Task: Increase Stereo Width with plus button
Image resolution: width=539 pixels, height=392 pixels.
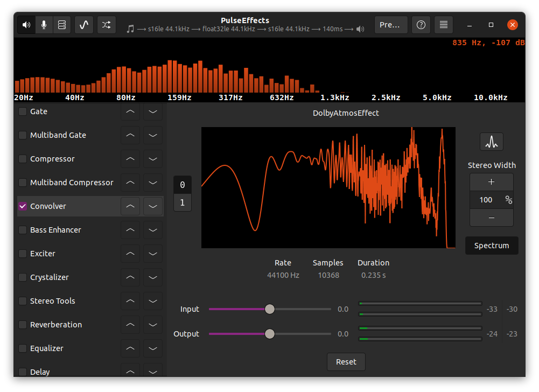Action: 491,182
